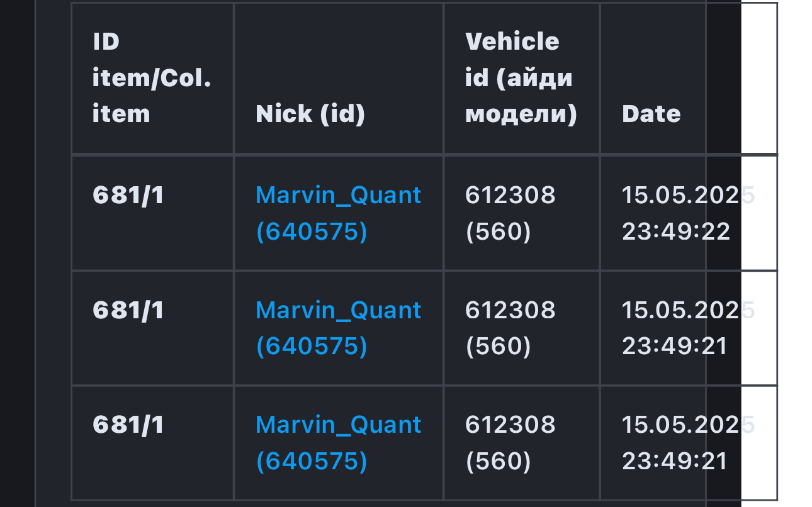Click the white cell right of the Date header
The height and width of the screenshot is (507, 812).
[759, 78]
